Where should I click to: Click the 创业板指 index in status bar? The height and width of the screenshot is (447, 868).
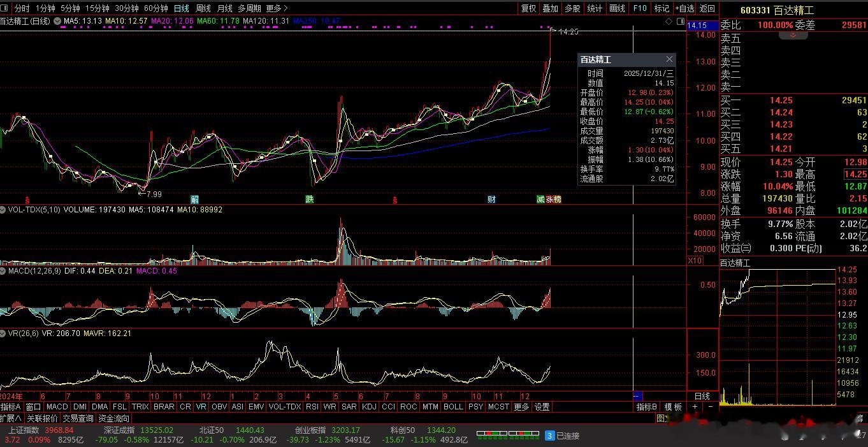[x=310, y=430]
